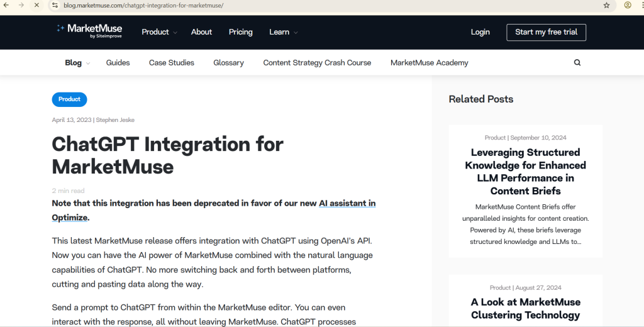
Task: Follow the AI assistant in Optimize link
Action: [347, 204]
